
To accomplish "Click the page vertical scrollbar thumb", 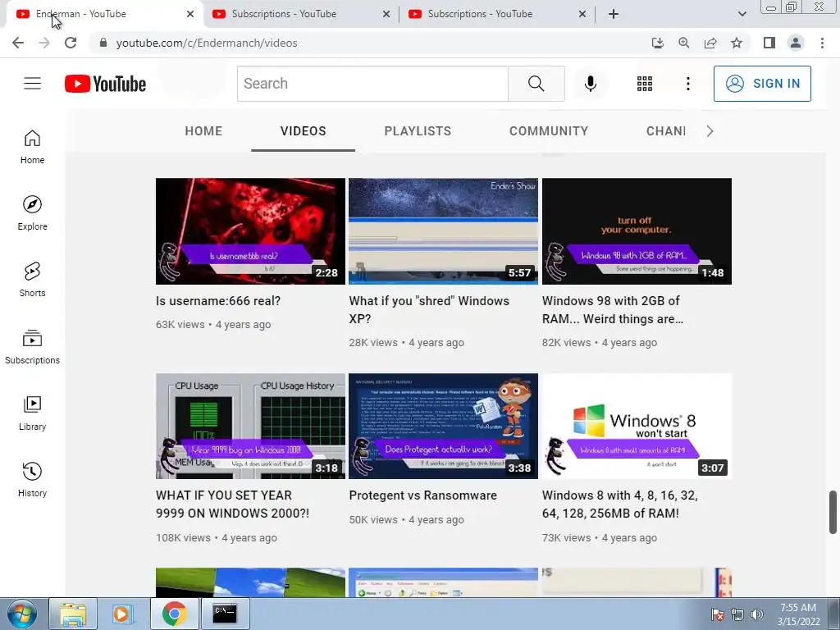I will click(x=833, y=512).
